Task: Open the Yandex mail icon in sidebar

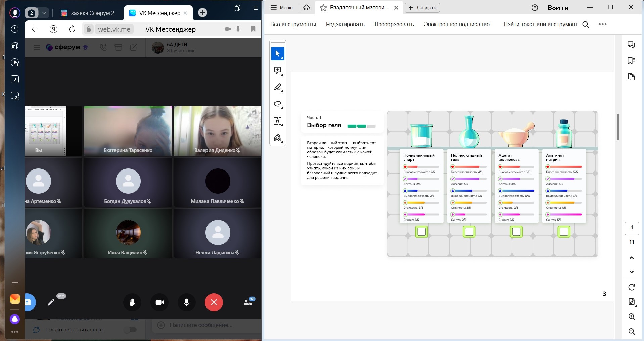Action: tap(15, 299)
